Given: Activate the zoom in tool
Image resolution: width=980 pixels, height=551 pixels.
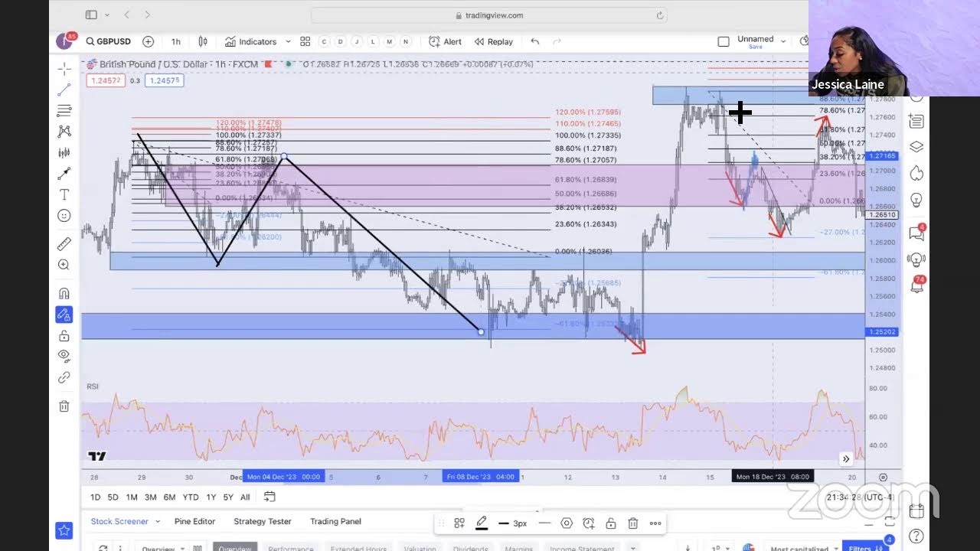Looking at the screenshot, I should point(64,265).
